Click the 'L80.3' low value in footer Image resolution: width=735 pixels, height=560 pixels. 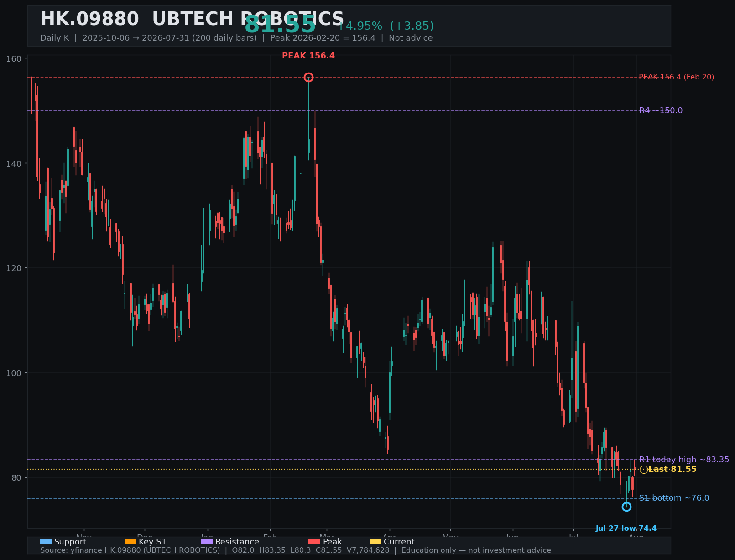[301, 550]
